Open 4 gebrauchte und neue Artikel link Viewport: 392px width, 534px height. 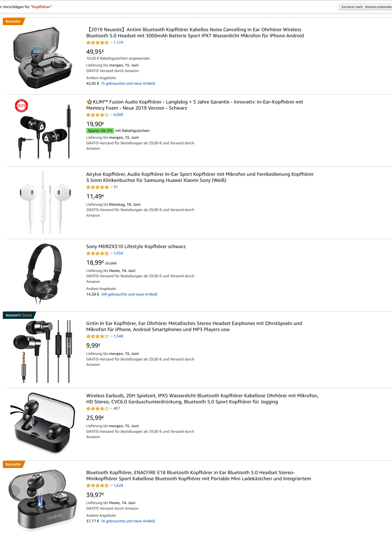[x=128, y=521]
